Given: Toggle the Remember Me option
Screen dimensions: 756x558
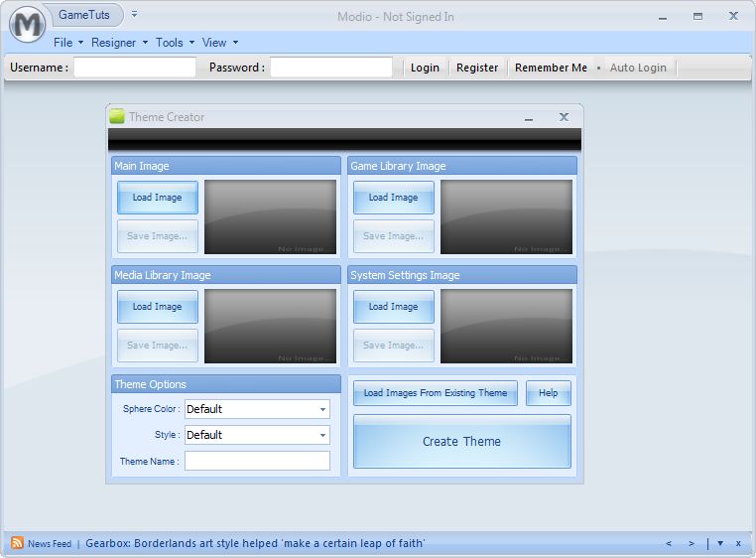Looking at the screenshot, I should click(551, 68).
